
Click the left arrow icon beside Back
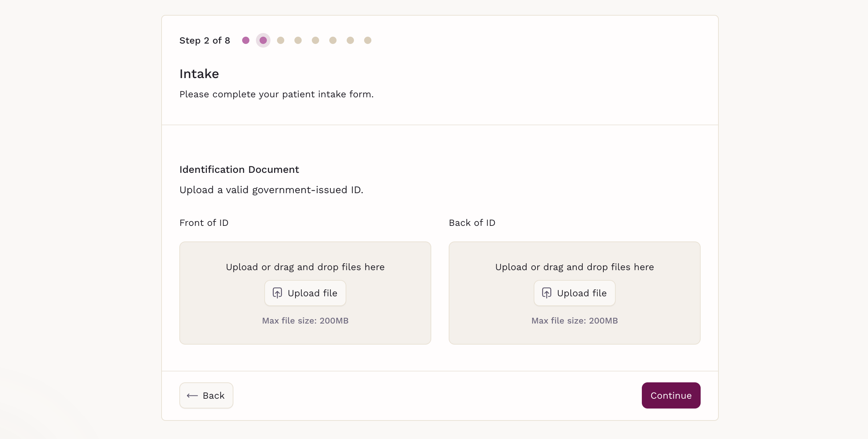(192, 395)
